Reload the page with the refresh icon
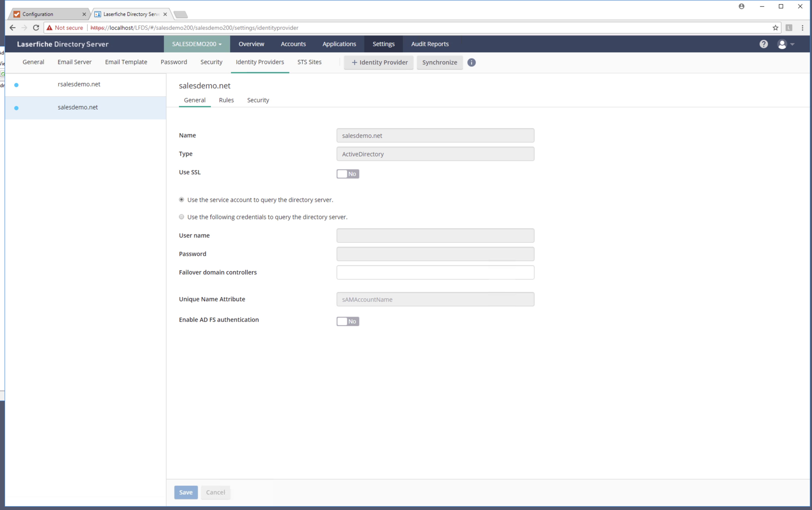Screen dimensions: 812x510 point(36,28)
